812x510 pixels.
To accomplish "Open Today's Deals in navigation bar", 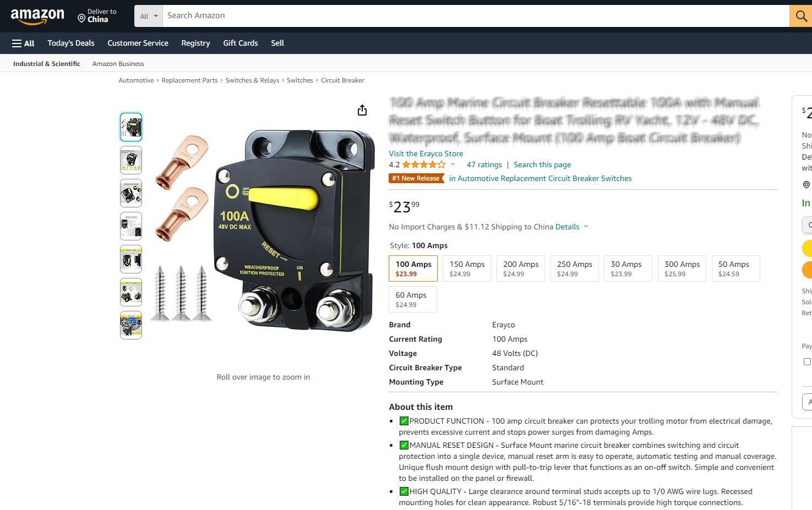I will click(71, 43).
